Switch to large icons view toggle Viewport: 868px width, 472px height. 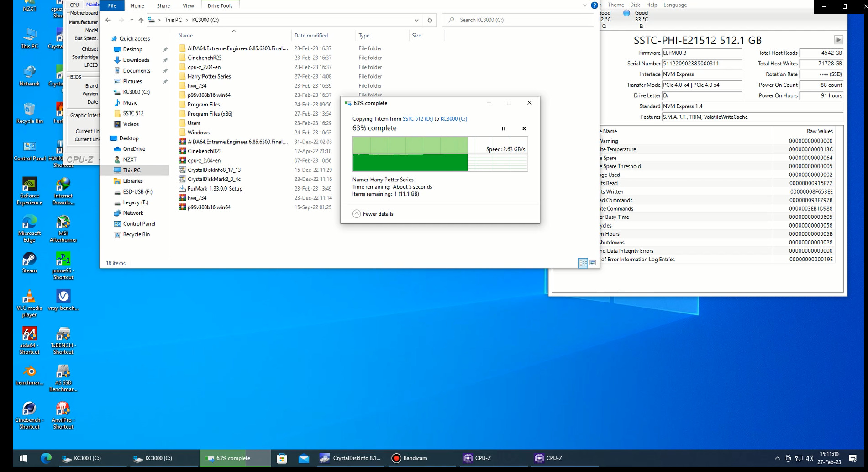point(593,263)
